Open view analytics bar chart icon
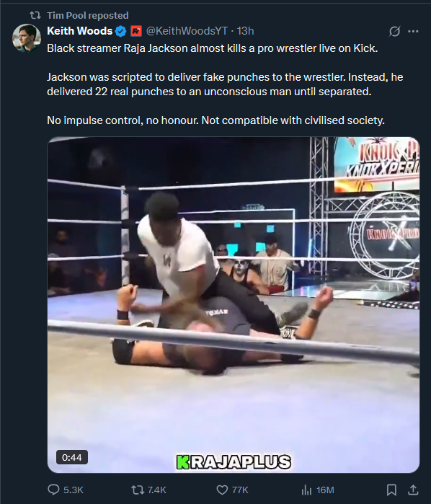The width and height of the screenshot is (431, 504). [x=306, y=490]
